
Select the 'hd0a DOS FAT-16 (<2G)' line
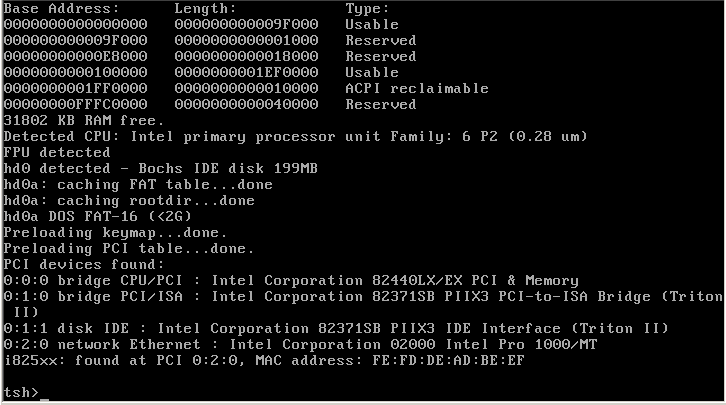[x=97, y=217]
